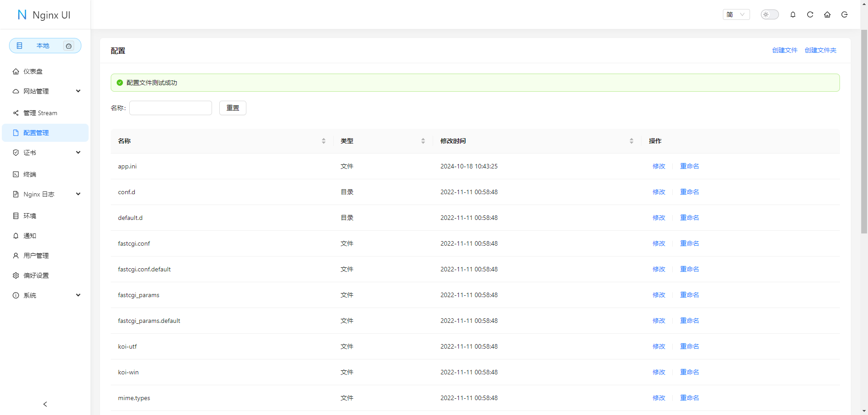This screenshot has width=868, height=415.
Task: Click the 名称 search input field
Action: pos(170,108)
